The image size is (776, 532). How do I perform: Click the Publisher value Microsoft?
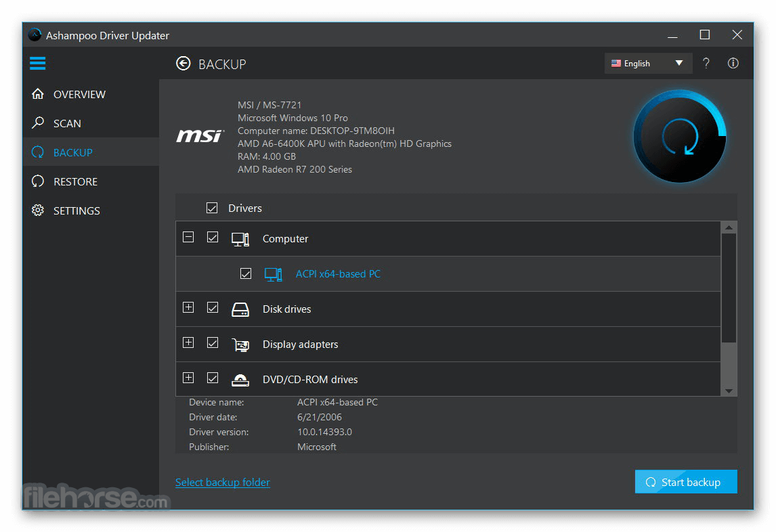tap(317, 447)
